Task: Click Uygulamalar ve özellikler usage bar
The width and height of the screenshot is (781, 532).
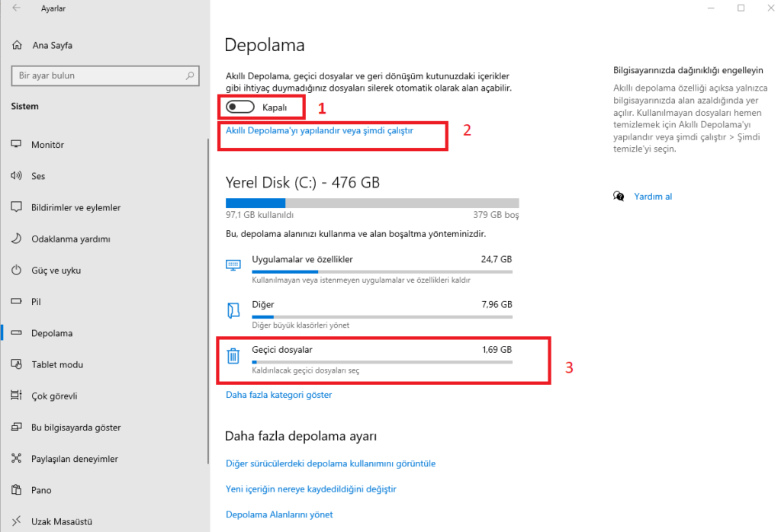Action: pyautogui.click(x=382, y=272)
